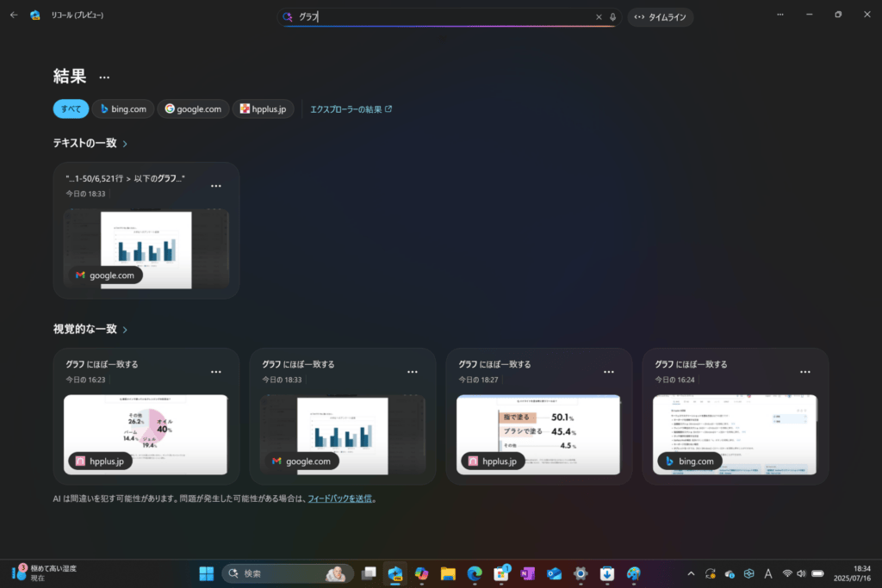Open Copilot from the taskbar
This screenshot has width=882, height=588.
tap(421, 573)
